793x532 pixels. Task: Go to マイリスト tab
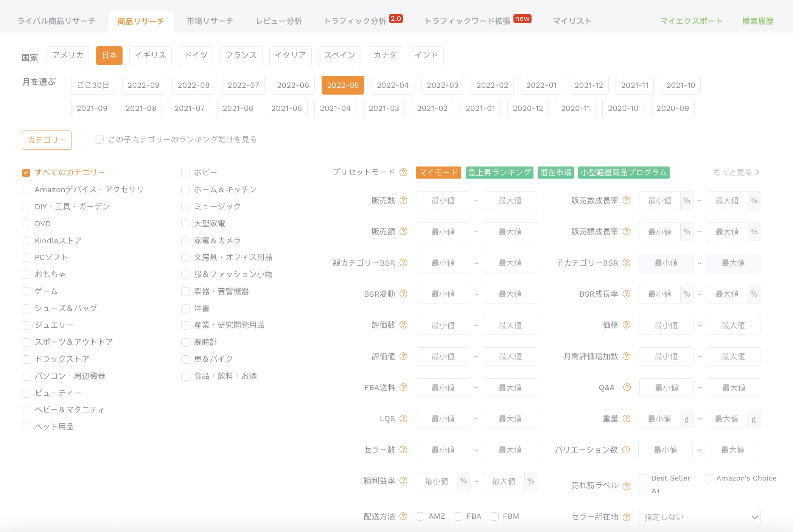[572, 21]
